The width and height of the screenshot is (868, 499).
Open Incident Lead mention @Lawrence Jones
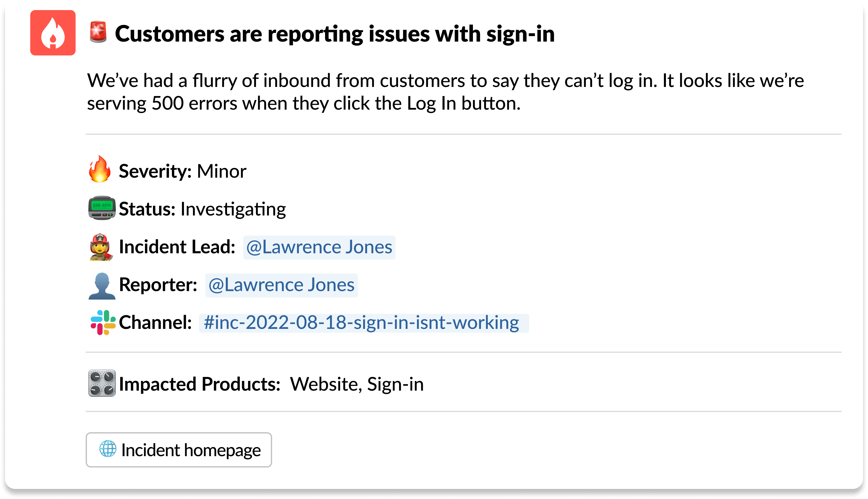point(319,247)
